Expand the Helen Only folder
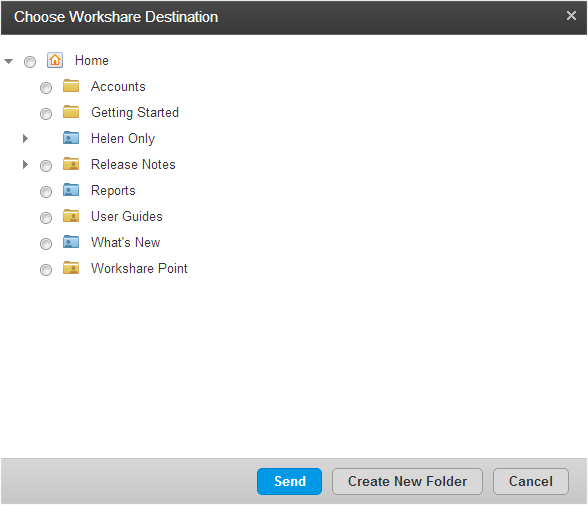588x505 pixels. tap(25, 138)
